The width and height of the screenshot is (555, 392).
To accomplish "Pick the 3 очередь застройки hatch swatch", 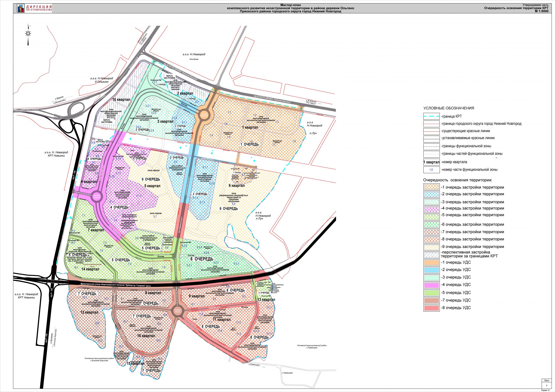I will (431, 202).
